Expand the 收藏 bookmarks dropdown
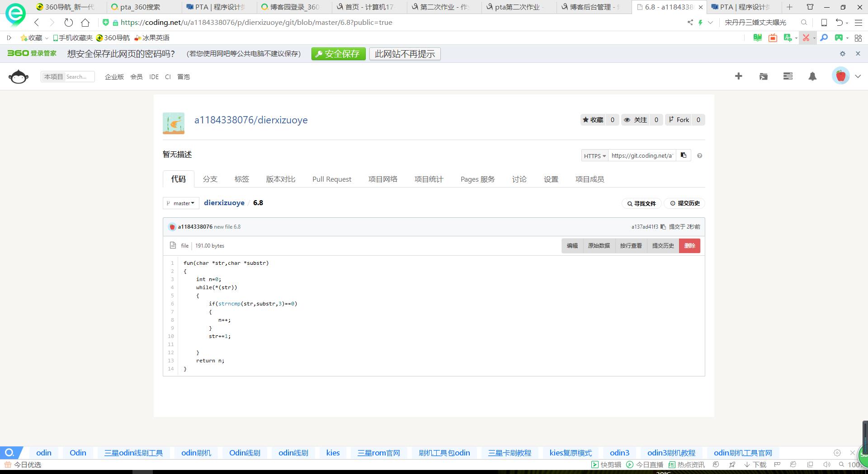The width and height of the screenshot is (868, 474). [47, 38]
